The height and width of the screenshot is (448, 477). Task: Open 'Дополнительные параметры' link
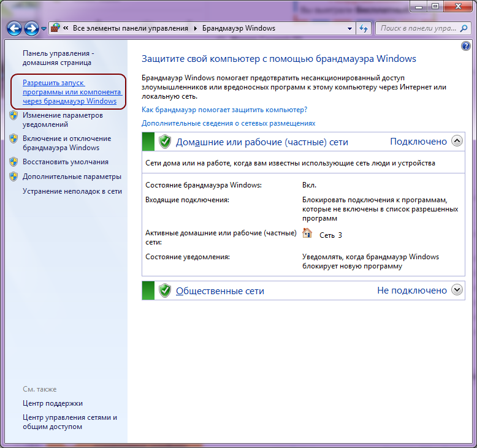click(x=72, y=177)
